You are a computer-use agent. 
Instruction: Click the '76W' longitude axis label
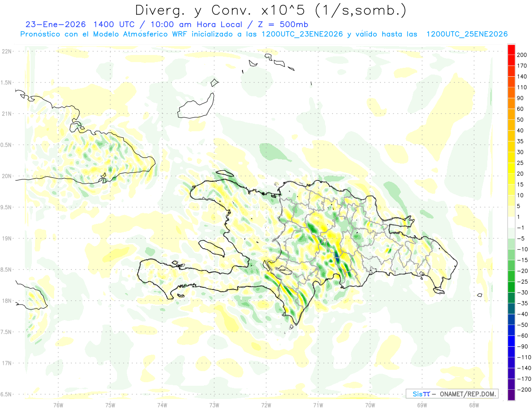tap(58, 405)
